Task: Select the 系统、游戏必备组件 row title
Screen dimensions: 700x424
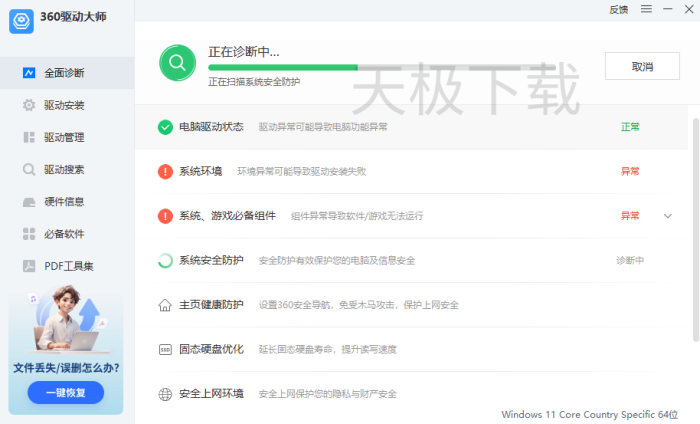Action: 227,216
